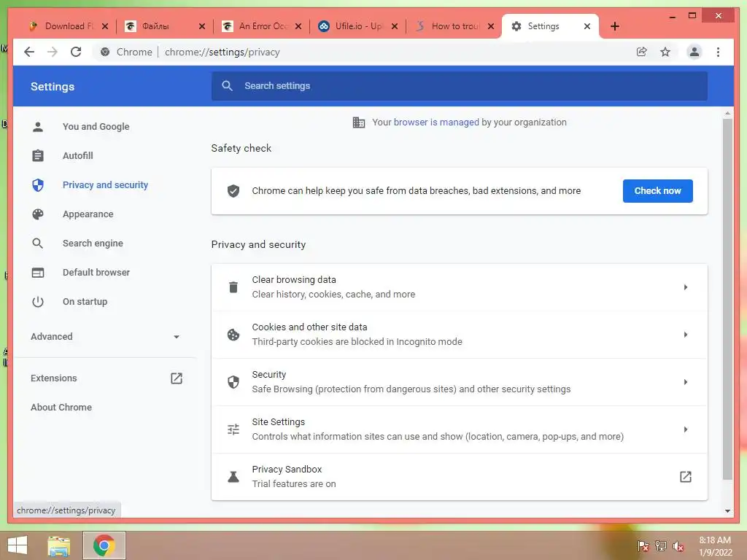The height and width of the screenshot is (560, 747).
Task: Open the browser is managed link
Action: [436, 122]
